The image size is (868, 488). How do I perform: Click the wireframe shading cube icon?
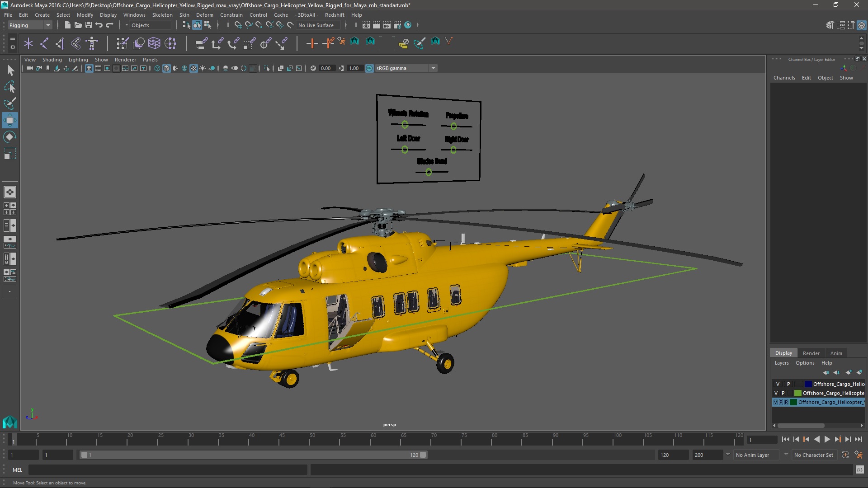157,68
